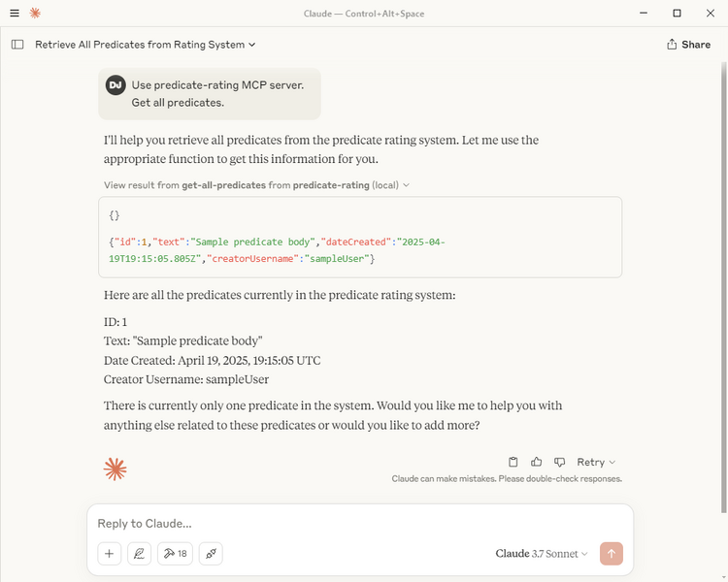This screenshot has height=582, width=728.
Task: Toggle the sidebar panel icon
Action: (17, 45)
